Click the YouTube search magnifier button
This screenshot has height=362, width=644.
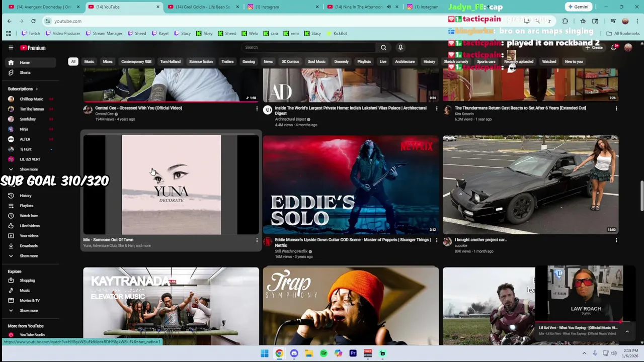pyautogui.click(x=383, y=47)
